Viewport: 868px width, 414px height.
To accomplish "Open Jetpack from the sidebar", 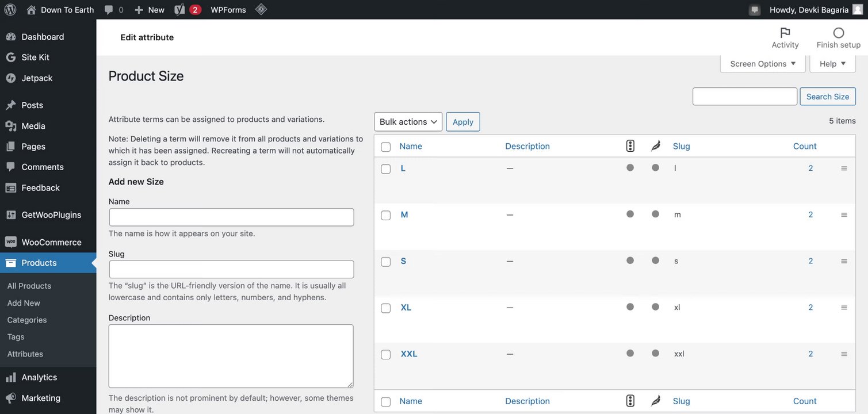I will coord(37,78).
